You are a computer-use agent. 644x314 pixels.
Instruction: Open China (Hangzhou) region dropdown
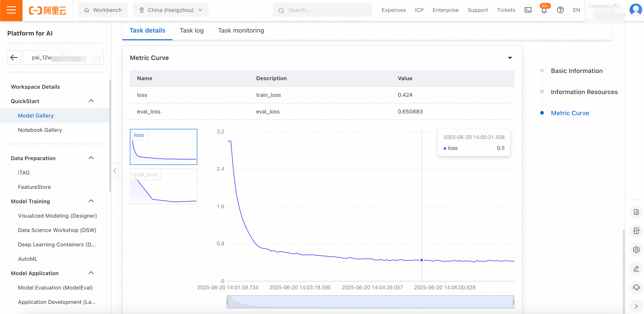coord(171,10)
